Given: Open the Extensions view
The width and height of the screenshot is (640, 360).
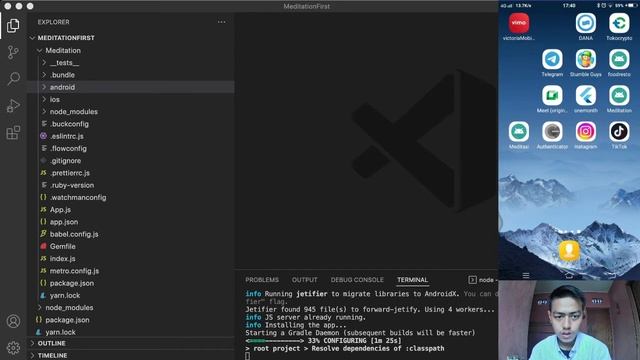Looking at the screenshot, I should pyautogui.click(x=13, y=133).
